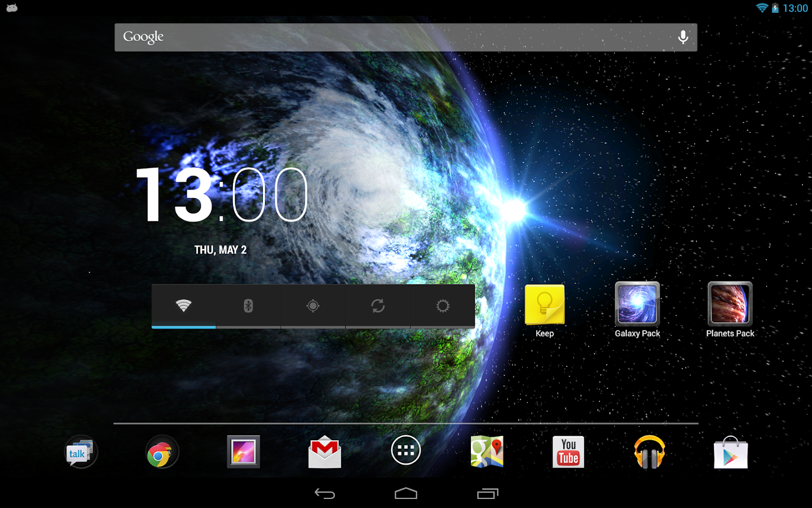Viewport: 812px width, 508px height.
Task: Launch the Galaxy Pack live wallpaper app
Action: 637,305
